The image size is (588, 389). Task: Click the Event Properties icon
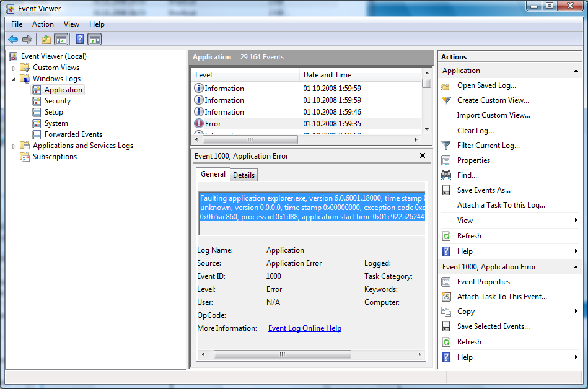(x=446, y=282)
